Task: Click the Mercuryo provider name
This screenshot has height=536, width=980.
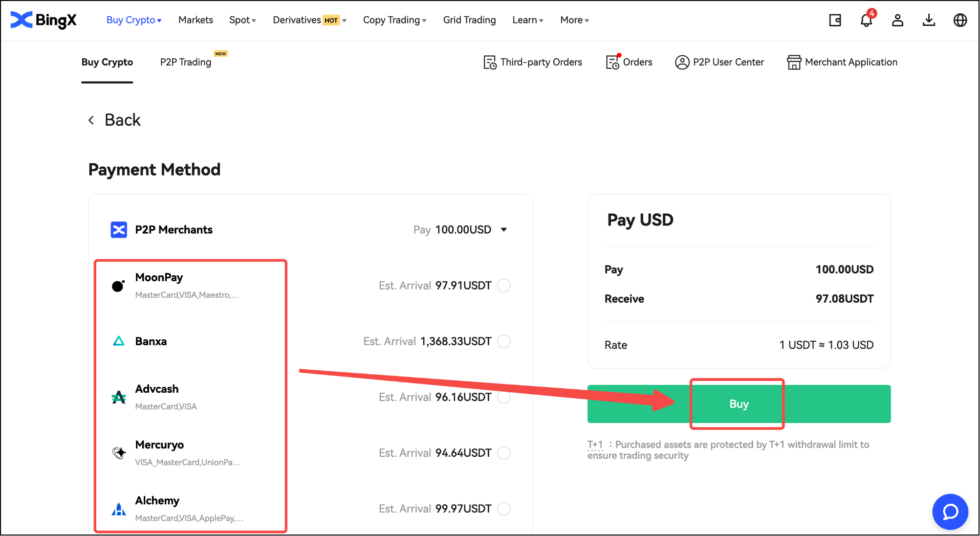Action: [x=159, y=445]
